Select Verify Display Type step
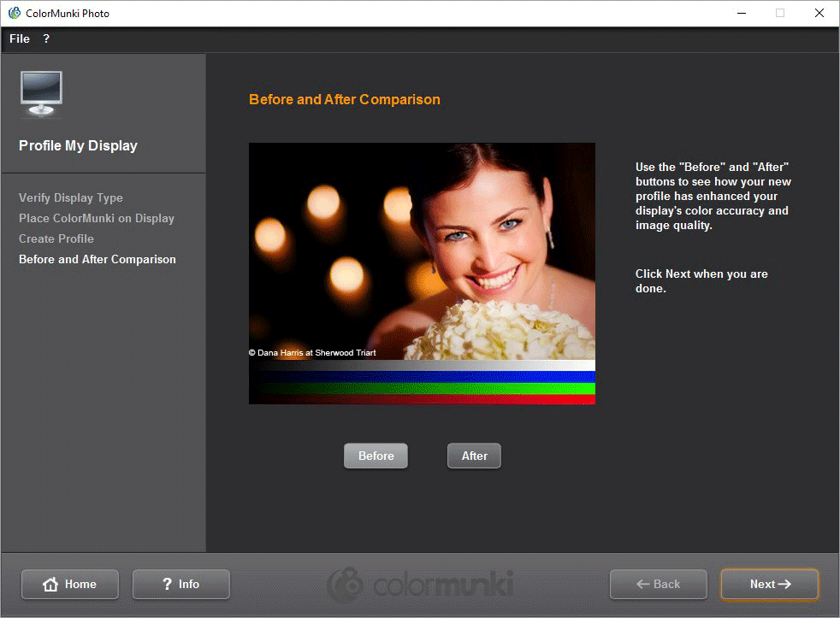840x618 pixels. coord(71,197)
